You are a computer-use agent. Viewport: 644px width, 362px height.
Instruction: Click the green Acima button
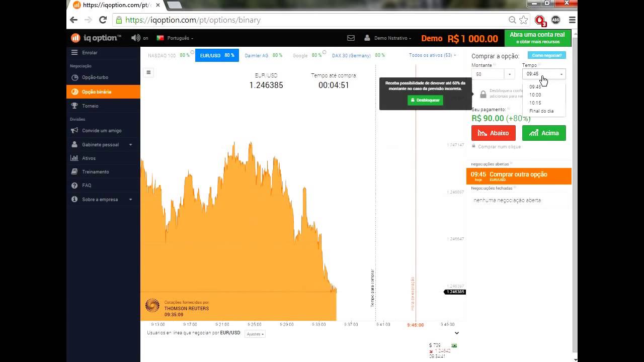[x=544, y=133]
